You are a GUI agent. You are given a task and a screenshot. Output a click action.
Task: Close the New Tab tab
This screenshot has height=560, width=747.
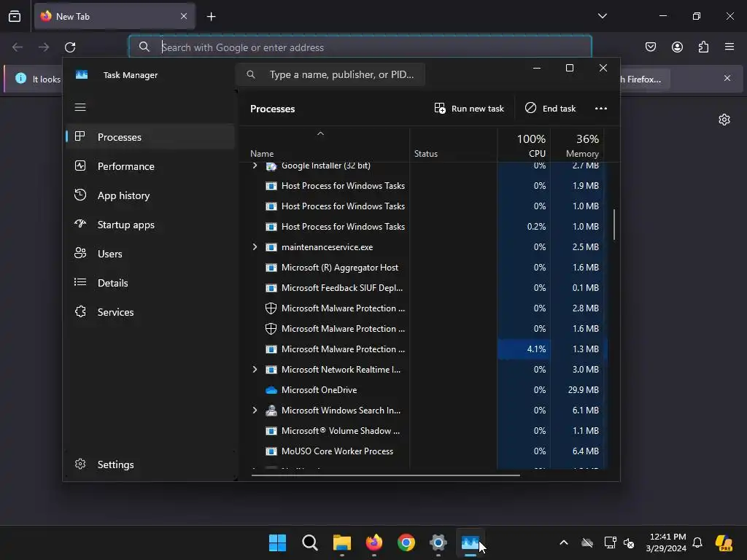[x=183, y=16]
